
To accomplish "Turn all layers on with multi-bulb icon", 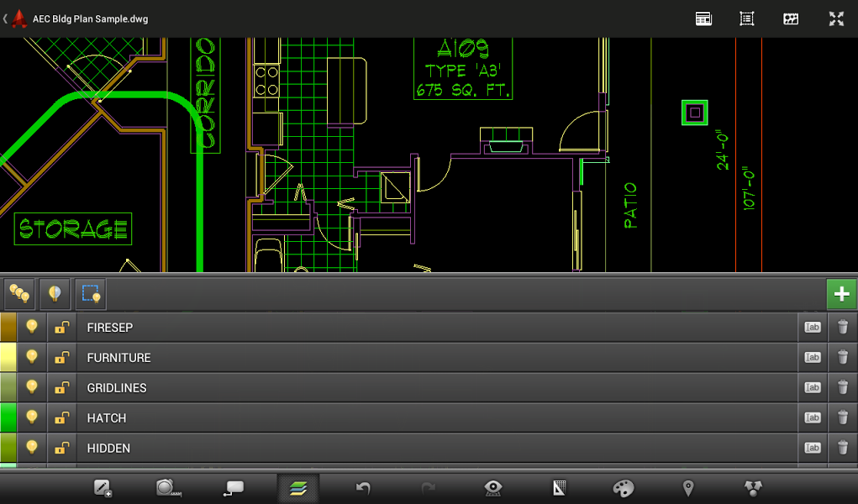I will (19, 294).
